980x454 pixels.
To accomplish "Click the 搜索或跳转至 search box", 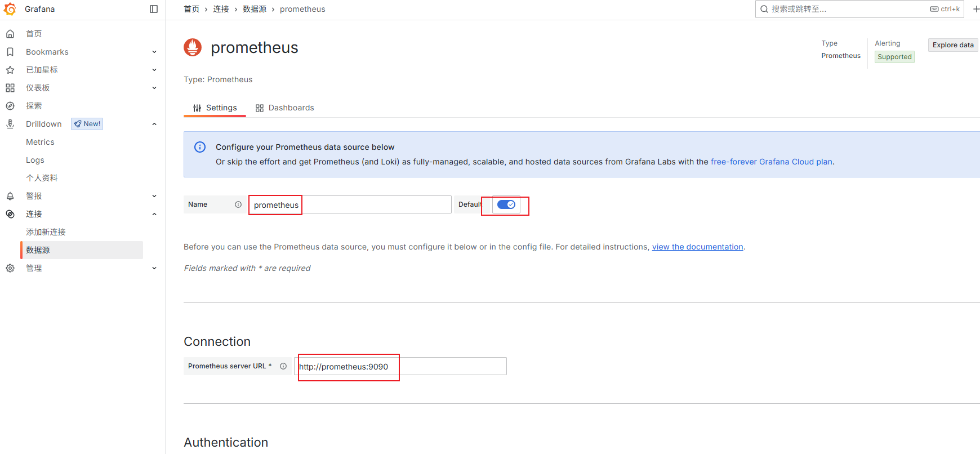I will (859, 9).
